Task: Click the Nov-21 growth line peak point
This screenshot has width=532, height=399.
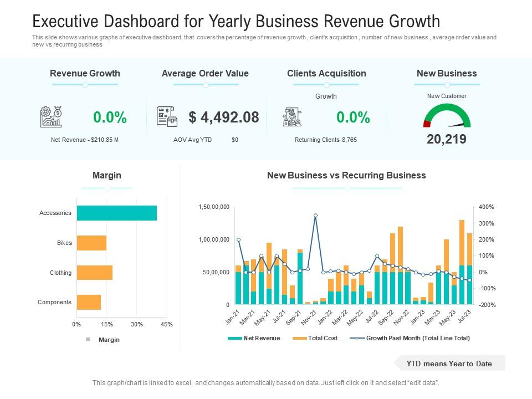Action: tap(315, 216)
